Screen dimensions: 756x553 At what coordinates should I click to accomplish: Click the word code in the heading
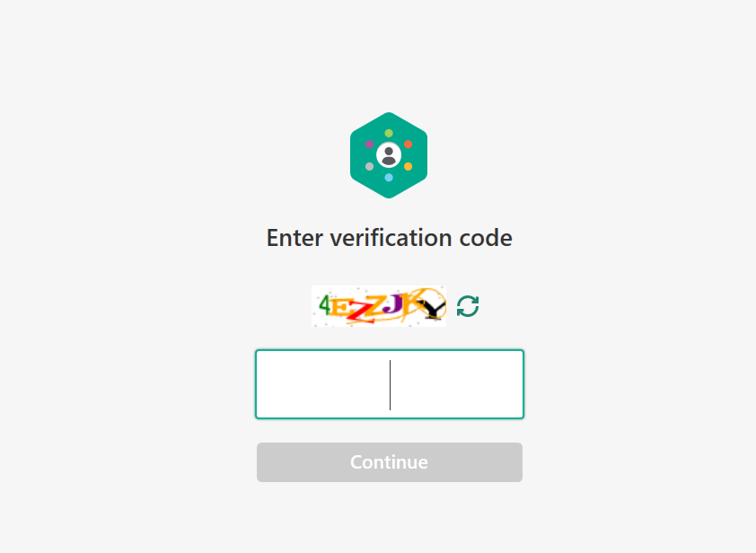point(486,238)
